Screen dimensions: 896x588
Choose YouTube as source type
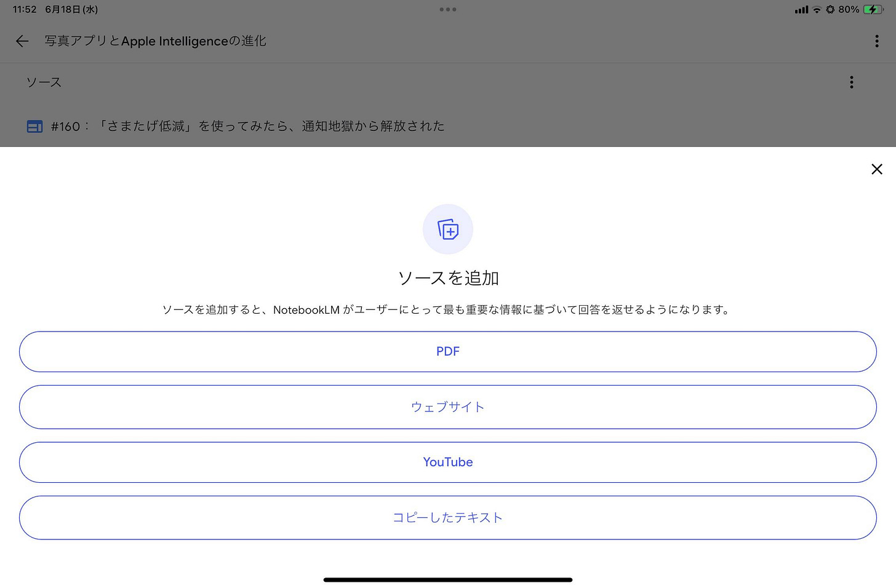[x=448, y=463]
